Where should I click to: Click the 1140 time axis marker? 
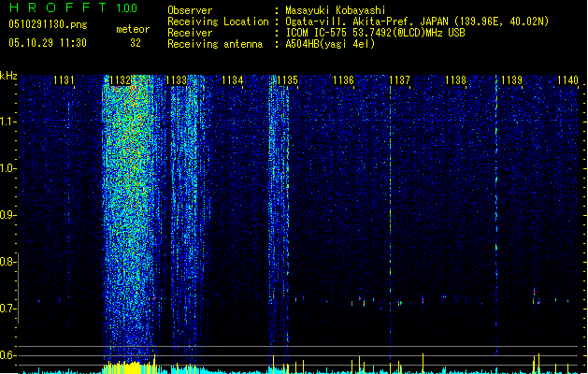(x=567, y=80)
